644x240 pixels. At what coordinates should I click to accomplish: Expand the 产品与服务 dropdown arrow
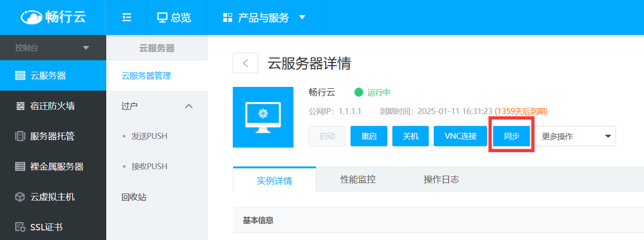coord(302,18)
